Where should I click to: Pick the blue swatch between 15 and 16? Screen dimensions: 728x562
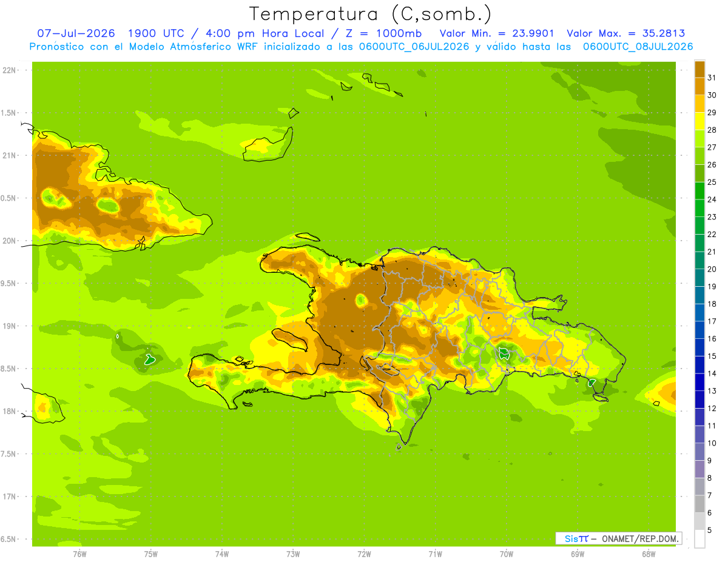click(699, 347)
